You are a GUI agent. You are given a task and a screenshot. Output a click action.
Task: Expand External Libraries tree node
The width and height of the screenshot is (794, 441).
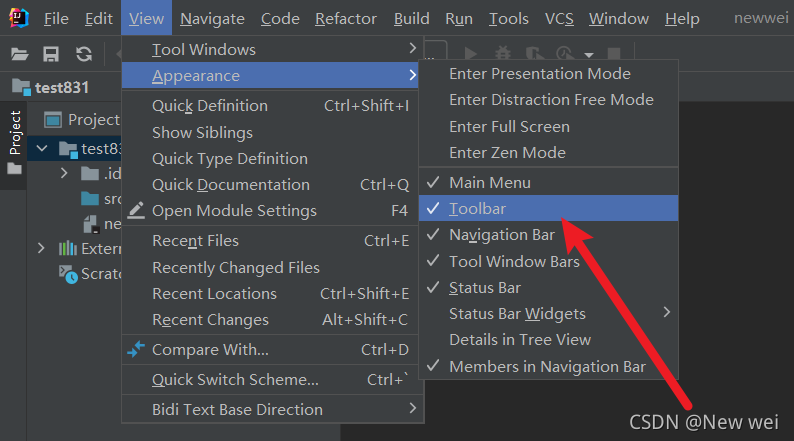pyautogui.click(x=41, y=248)
